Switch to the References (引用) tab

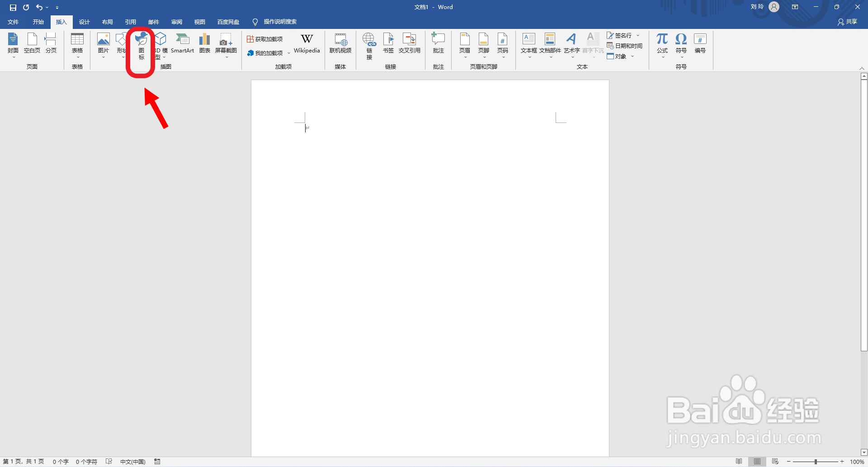pos(131,22)
